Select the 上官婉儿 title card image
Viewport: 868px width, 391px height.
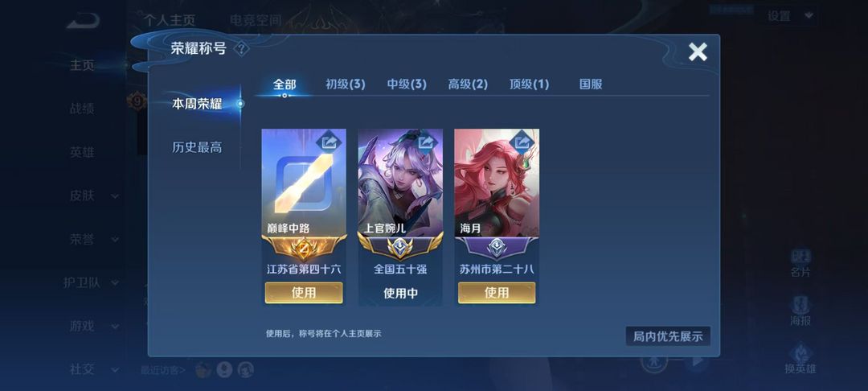(x=400, y=183)
